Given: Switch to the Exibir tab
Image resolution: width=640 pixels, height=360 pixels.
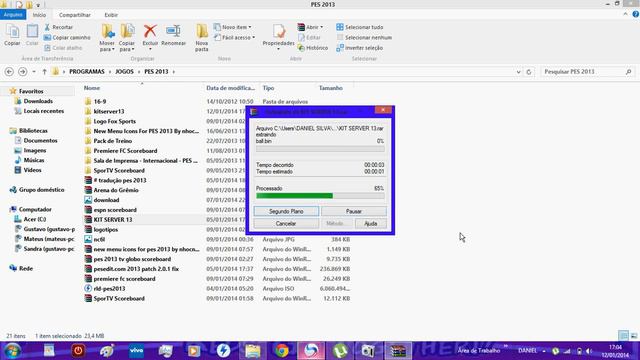Looking at the screenshot, I should [111, 15].
